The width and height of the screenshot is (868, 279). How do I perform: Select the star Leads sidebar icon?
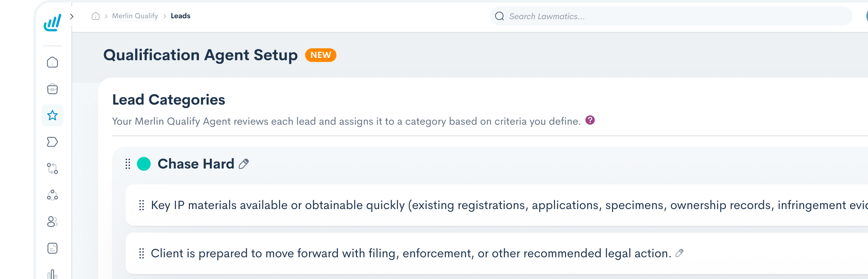click(x=52, y=115)
